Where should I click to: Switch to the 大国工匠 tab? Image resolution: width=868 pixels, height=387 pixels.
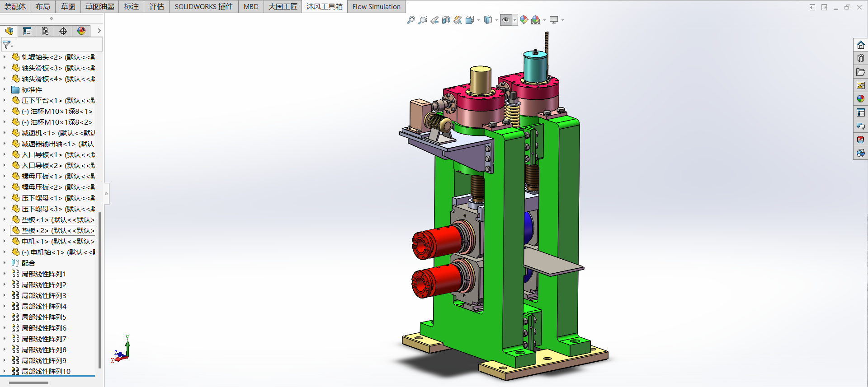(283, 6)
